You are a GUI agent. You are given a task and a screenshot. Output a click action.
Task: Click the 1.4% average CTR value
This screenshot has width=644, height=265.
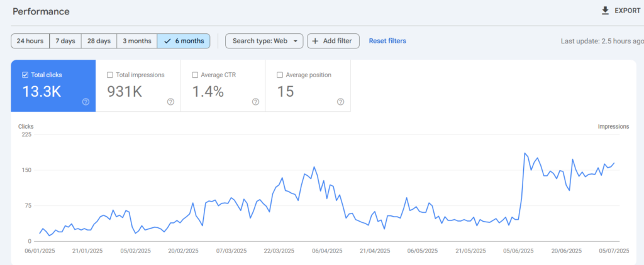[x=208, y=92]
